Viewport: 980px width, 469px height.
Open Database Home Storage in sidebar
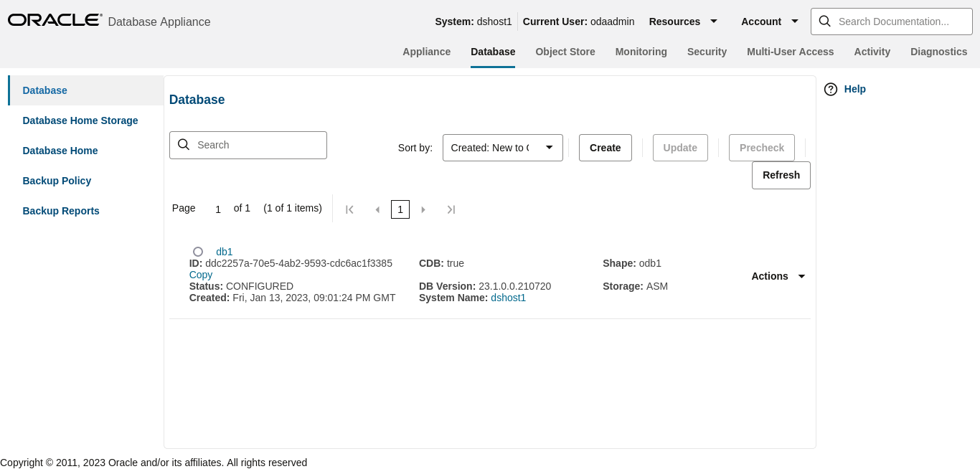(x=86, y=120)
